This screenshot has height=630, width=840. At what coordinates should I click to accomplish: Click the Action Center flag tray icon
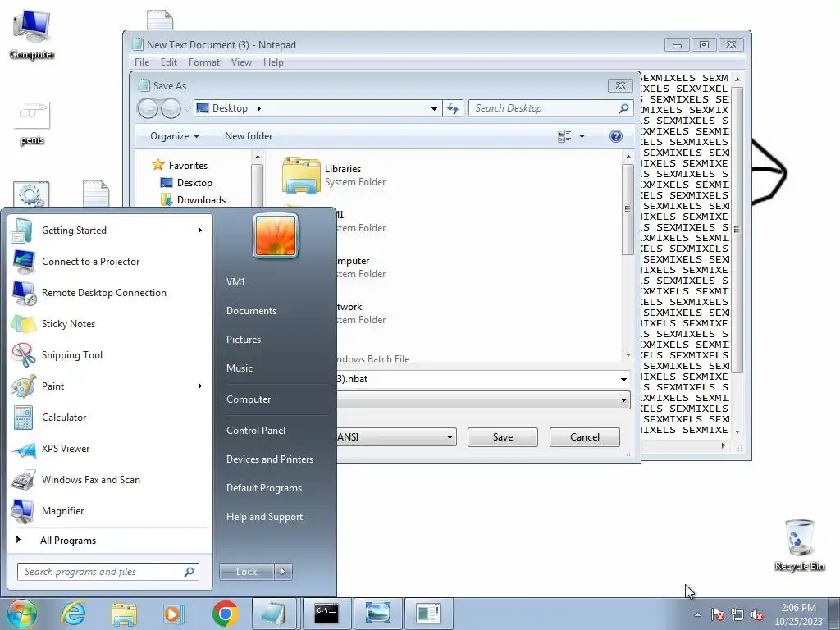click(717, 614)
